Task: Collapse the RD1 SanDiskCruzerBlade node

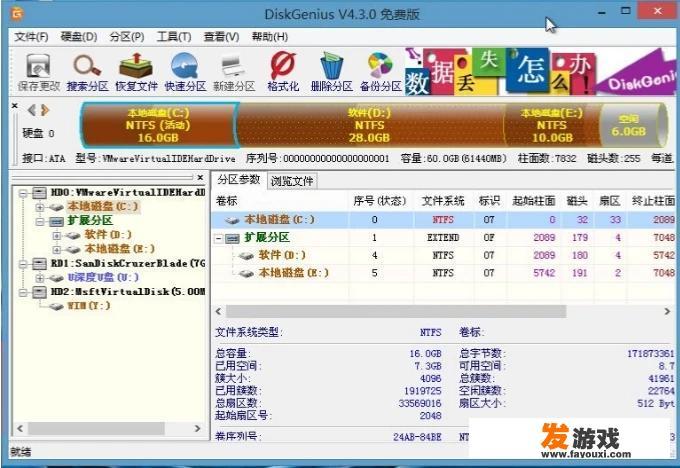Action: tap(23, 264)
